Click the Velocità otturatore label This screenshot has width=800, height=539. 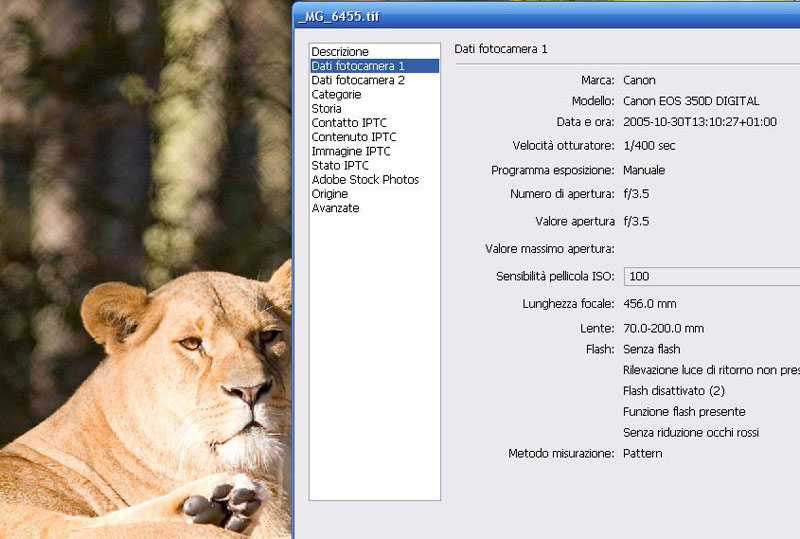[563, 145]
